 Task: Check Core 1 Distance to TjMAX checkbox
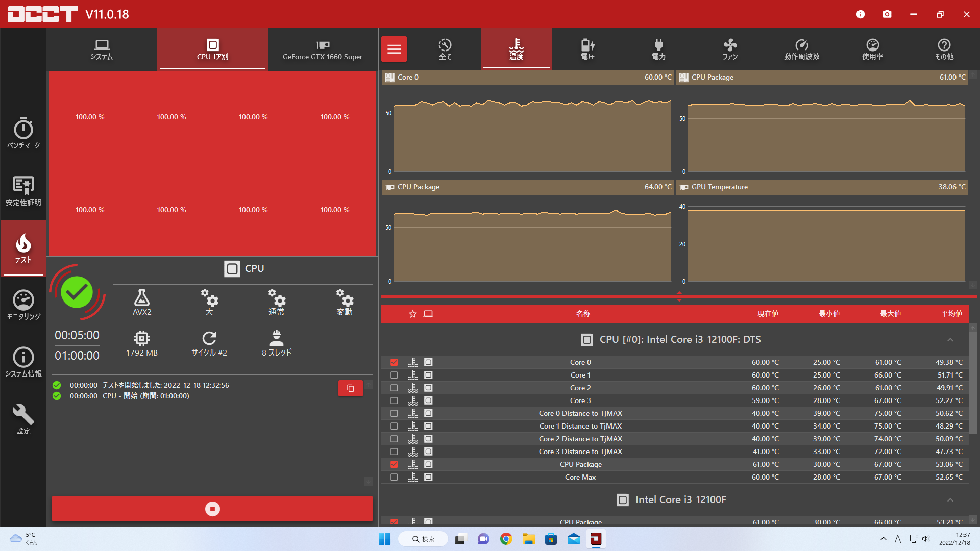pyautogui.click(x=394, y=426)
